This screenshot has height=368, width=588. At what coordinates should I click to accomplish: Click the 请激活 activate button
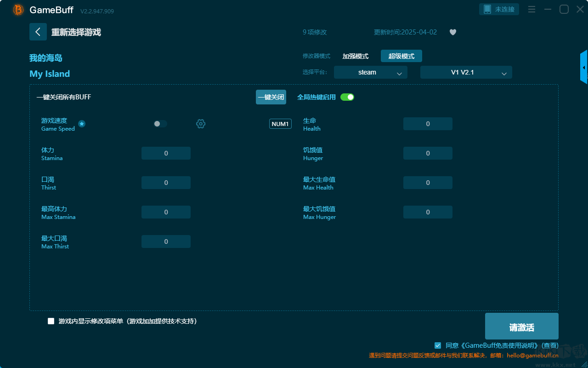pos(521,326)
